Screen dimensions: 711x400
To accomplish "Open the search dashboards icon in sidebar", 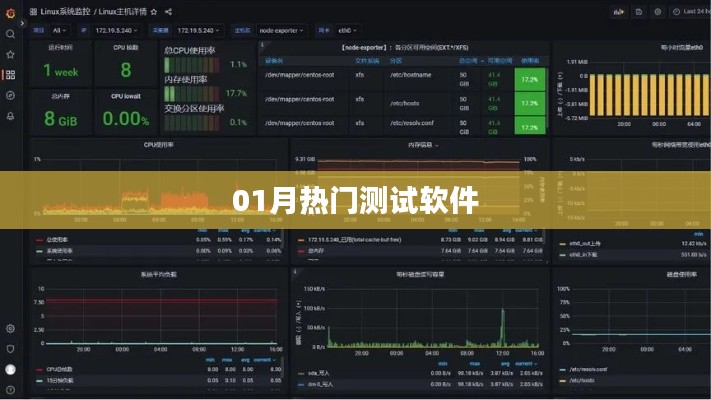I will [10, 34].
